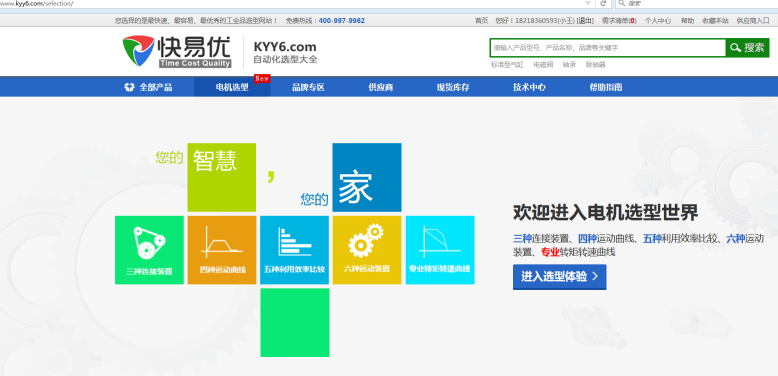Open the 个人中心 link in the top bar
Image resolution: width=778 pixels, height=376 pixels.
(657, 21)
